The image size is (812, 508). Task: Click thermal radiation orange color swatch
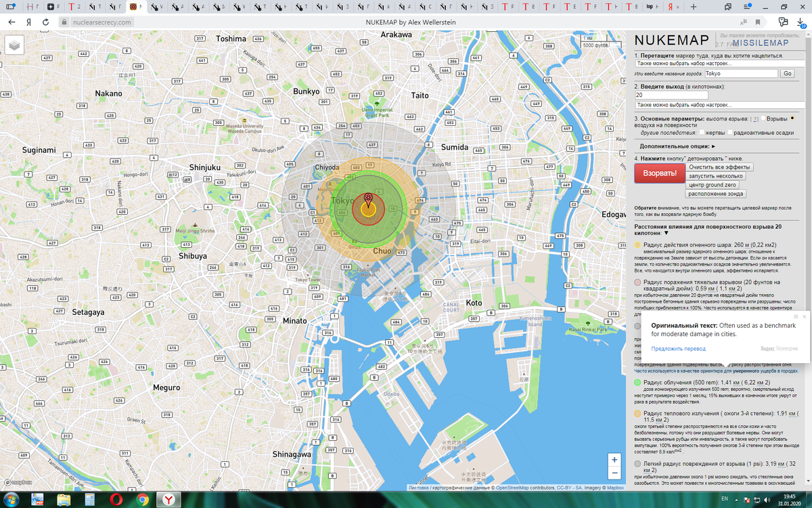tap(638, 412)
